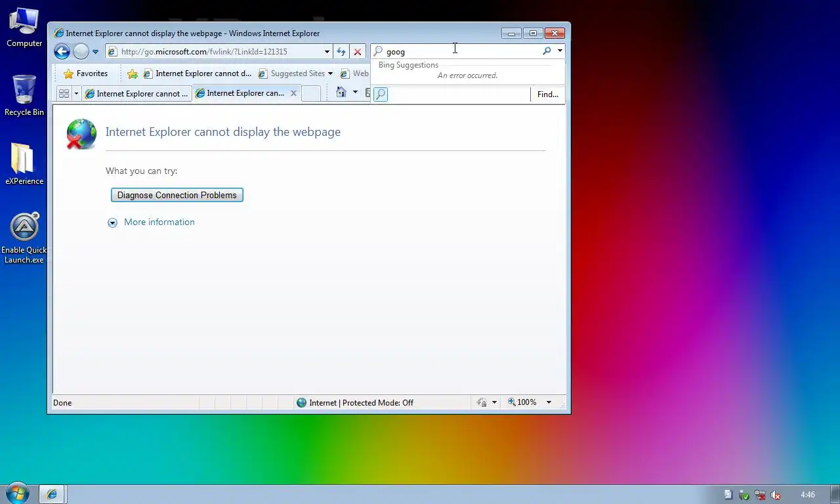The height and width of the screenshot is (504, 840).
Task: Go back with the Back arrow button
Action: 62,51
